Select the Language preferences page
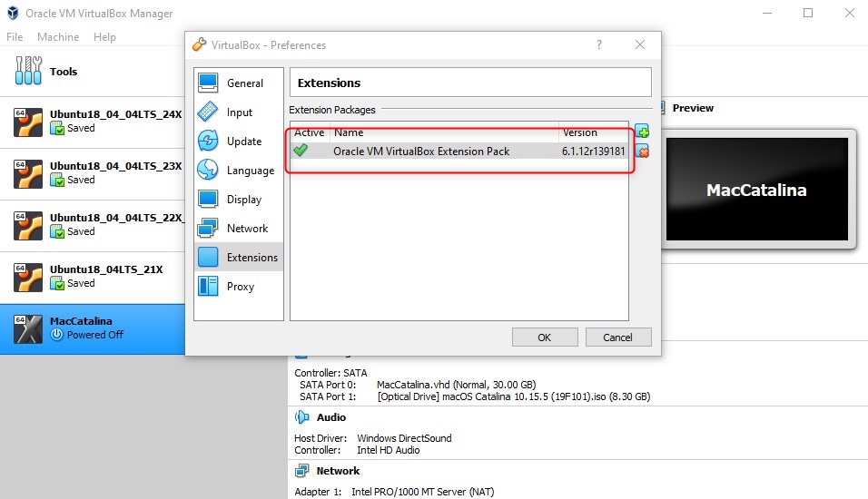868x499 pixels. (x=239, y=170)
